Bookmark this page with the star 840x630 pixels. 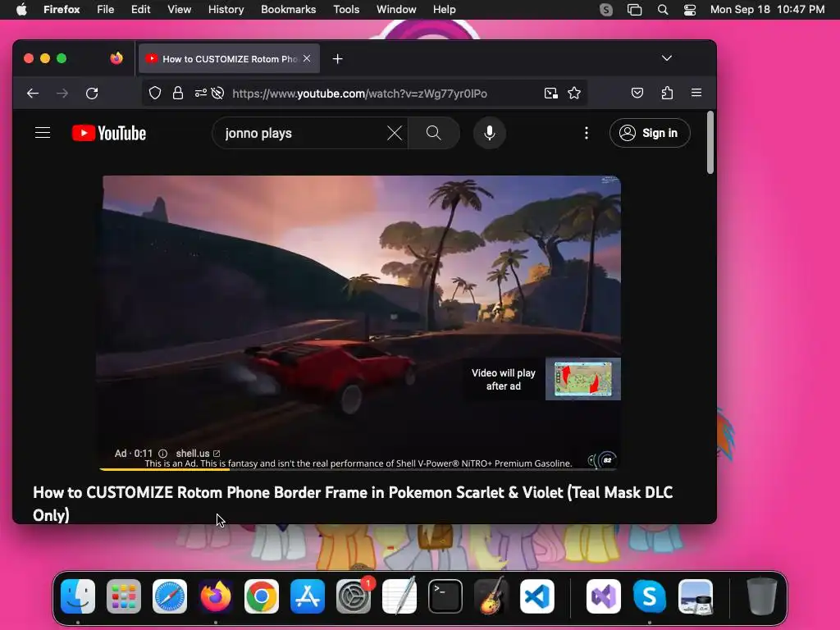[574, 94]
